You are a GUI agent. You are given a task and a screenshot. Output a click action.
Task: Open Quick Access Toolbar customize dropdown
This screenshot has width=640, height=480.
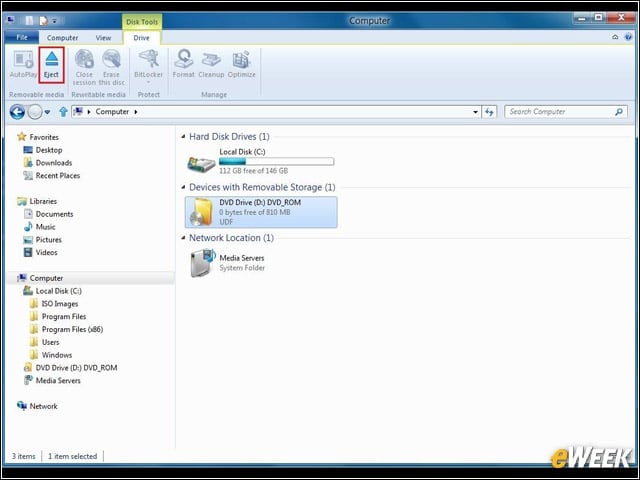pyautogui.click(x=55, y=21)
